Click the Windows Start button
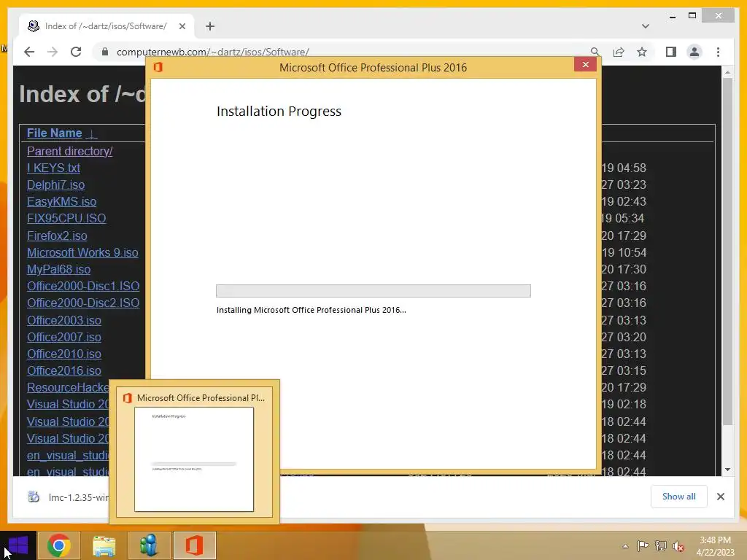The width and height of the screenshot is (747, 560). coord(18,545)
